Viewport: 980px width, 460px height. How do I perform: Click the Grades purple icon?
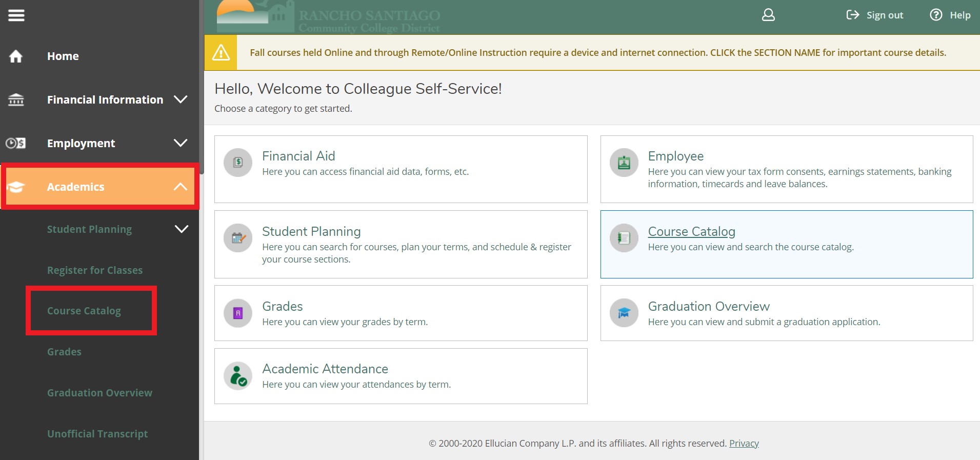click(x=238, y=313)
